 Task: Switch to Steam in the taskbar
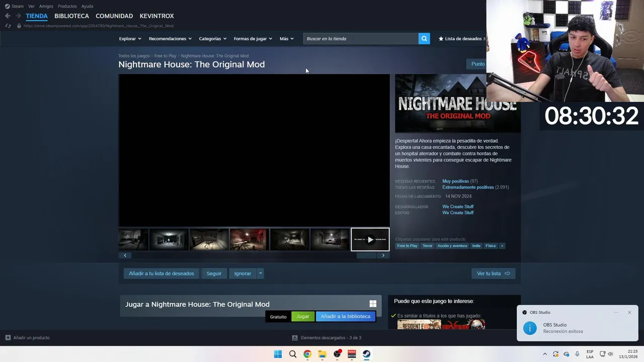(x=366, y=354)
